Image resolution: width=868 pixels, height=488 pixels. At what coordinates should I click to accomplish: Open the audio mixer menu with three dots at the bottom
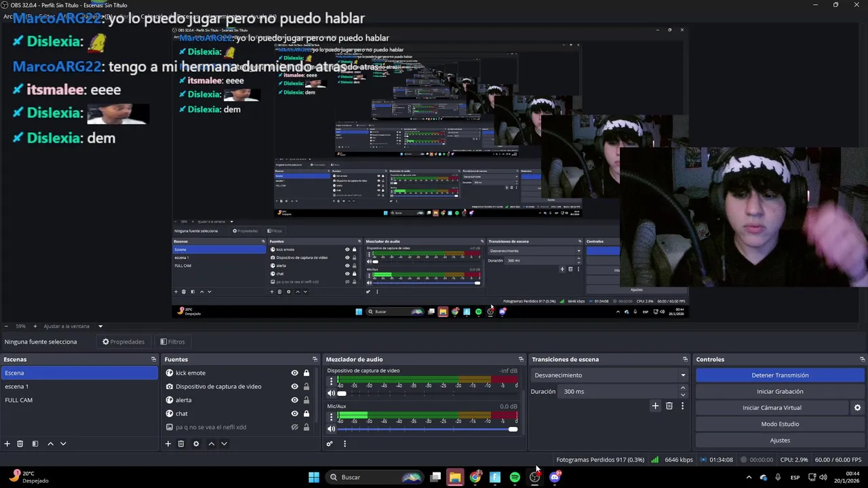pos(344,444)
